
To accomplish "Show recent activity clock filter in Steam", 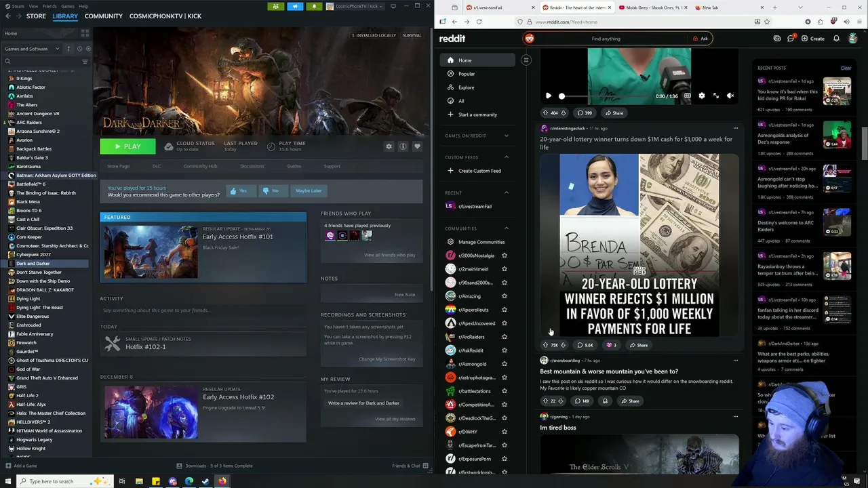I will click(79, 49).
